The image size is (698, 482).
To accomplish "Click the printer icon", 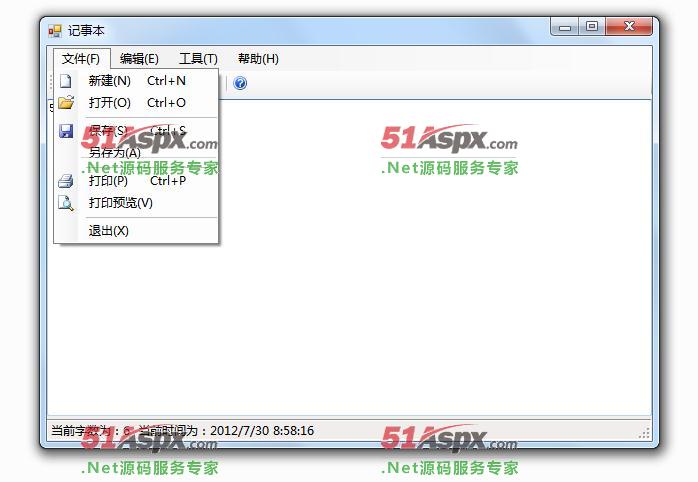I will pyautogui.click(x=66, y=181).
